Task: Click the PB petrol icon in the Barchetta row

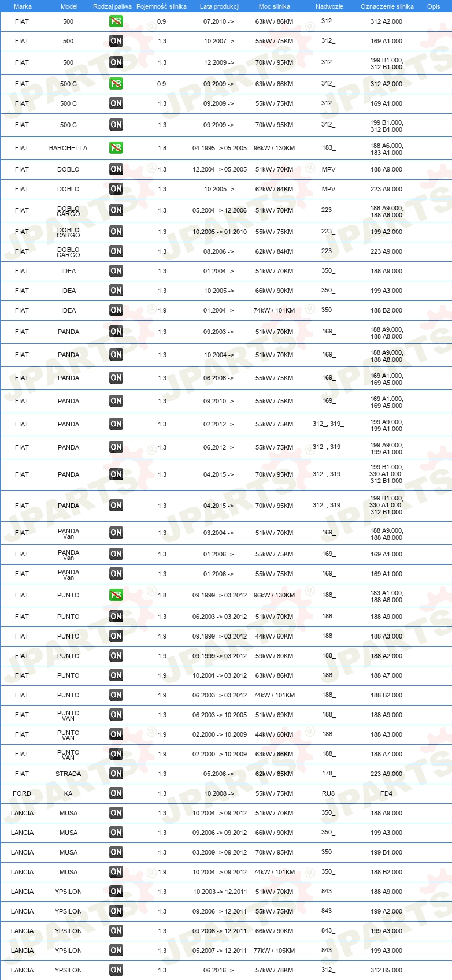Action: tap(116, 148)
